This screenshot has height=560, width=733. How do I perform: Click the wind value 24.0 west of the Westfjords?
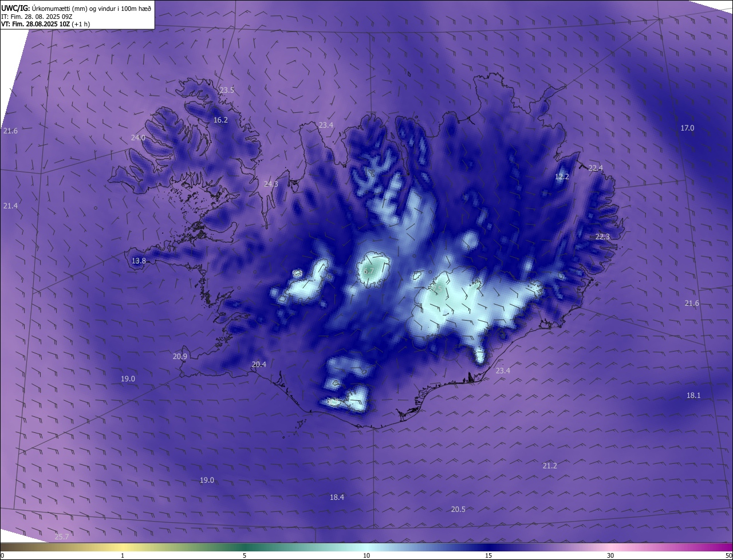coord(138,138)
